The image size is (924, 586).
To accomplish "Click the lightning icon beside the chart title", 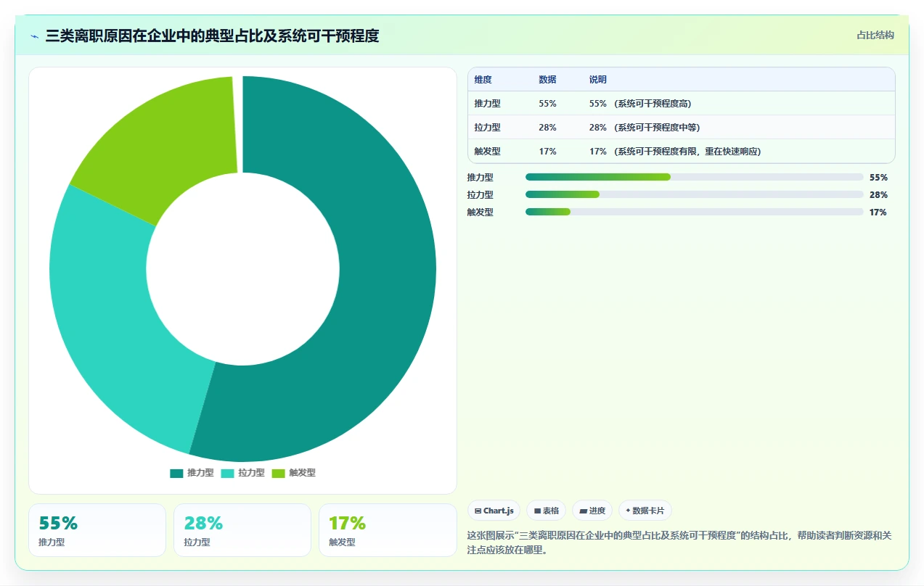I will pyautogui.click(x=34, y=36).
